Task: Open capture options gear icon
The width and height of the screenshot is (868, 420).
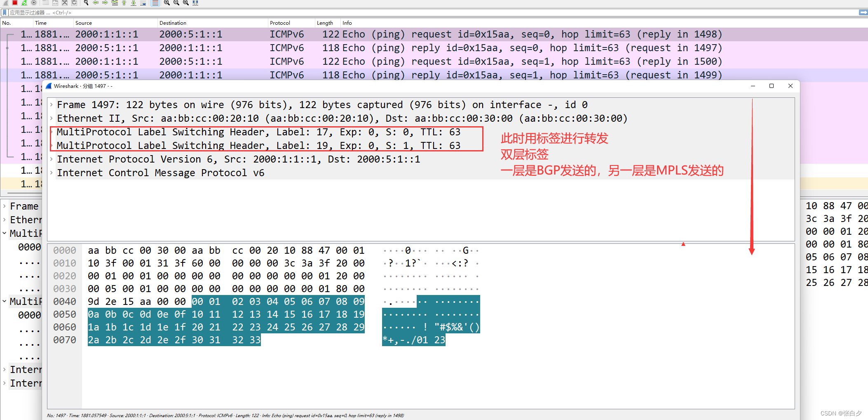Action: tap(34, 2)
